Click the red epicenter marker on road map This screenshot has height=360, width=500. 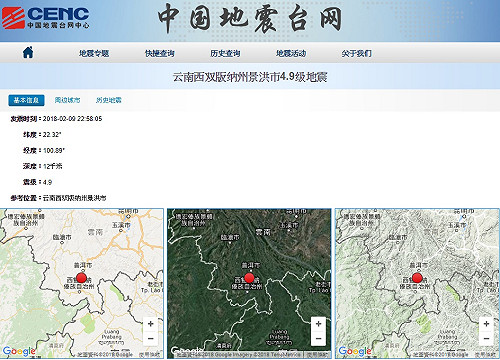(81, 277)
